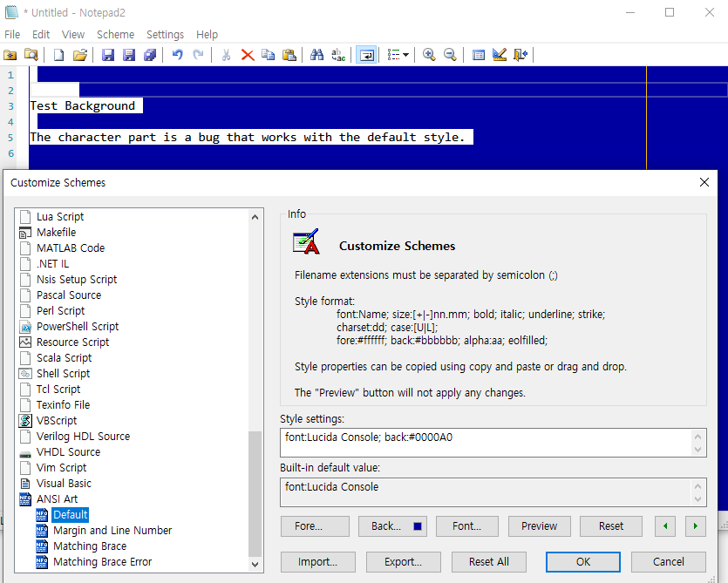Click the Select Scheme toolbar icon
Image resolution: width=728 pixels, height=583 pixels.
pos(479,55)
